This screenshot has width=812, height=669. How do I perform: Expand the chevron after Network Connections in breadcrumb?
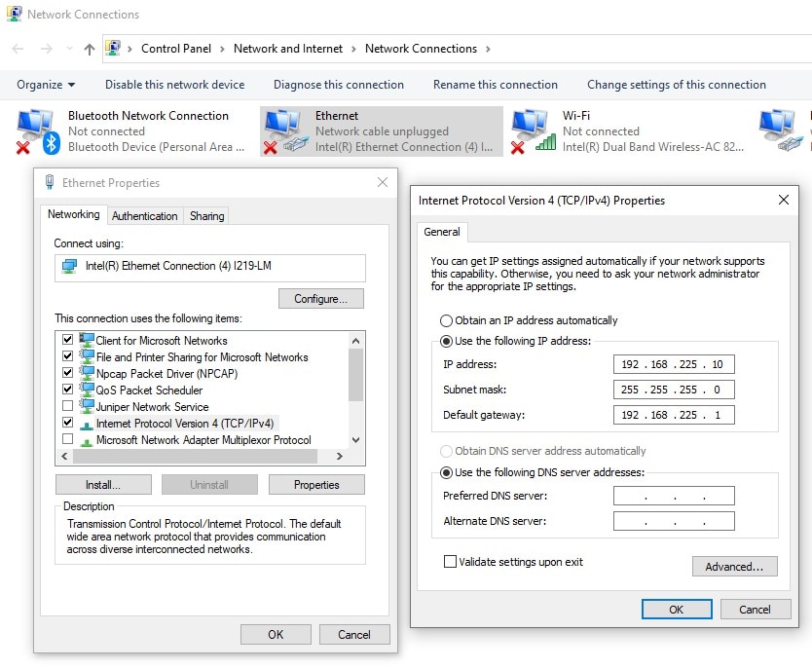pos(488,49)
